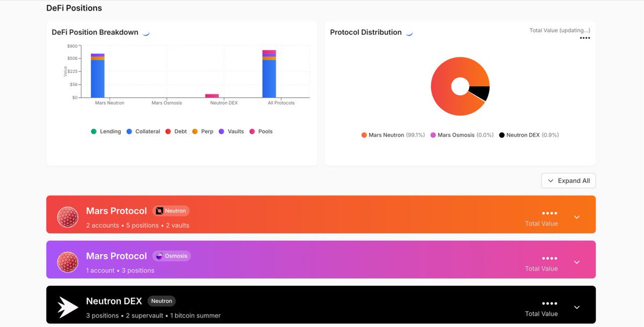
Task: Click '3 positions • 2 supervault • 1 bitcoin summer'
Action: point(153,315)
